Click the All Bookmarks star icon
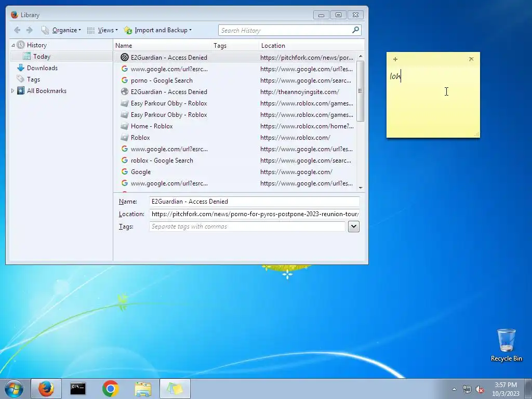 click(21, 90)
